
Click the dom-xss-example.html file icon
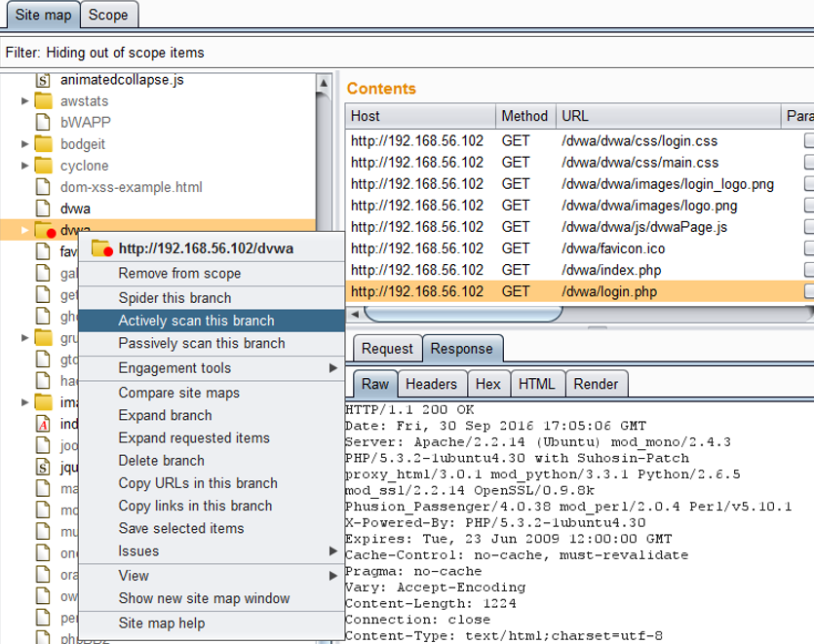pos(43,187)
